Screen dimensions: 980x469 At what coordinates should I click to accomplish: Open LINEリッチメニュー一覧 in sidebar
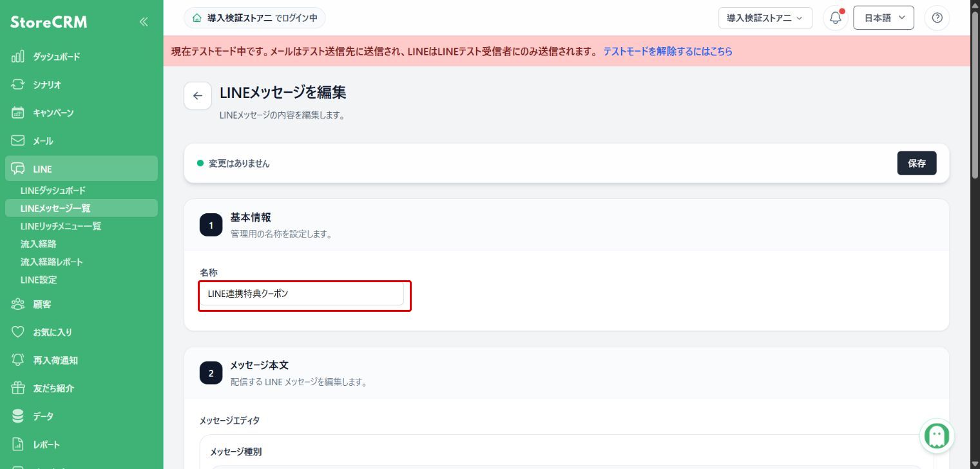61,226
